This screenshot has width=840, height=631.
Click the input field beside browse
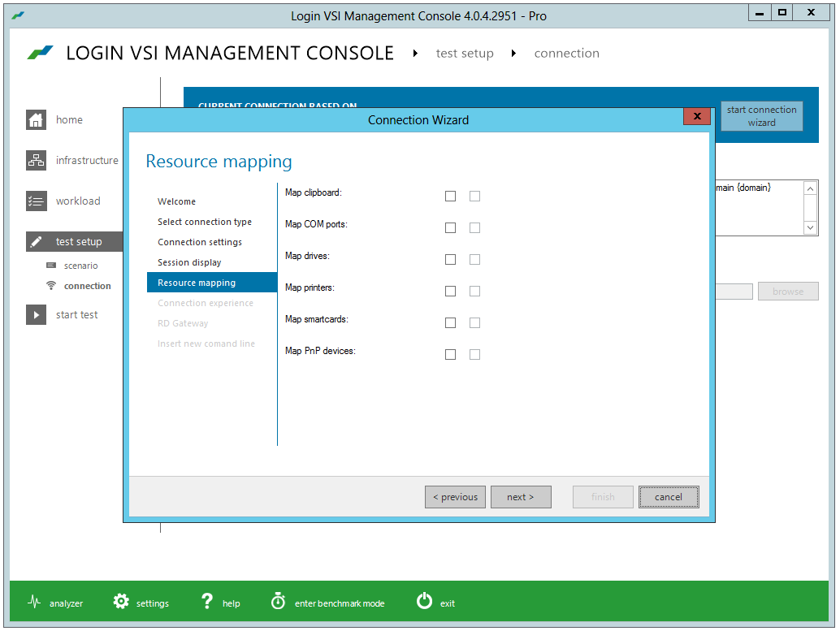tap(734, 292)
